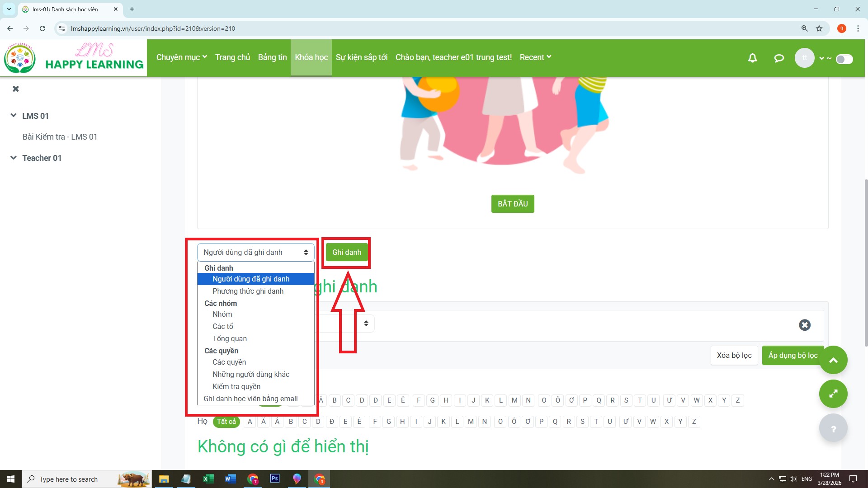Open the notifications bell icon

tap(752, 58)
